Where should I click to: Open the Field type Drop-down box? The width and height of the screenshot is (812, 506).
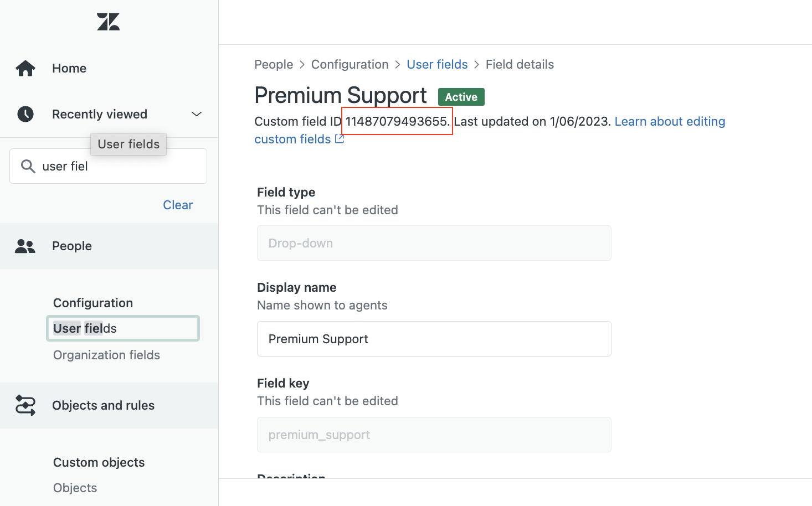pyautogui.click(x=434, y=243)
